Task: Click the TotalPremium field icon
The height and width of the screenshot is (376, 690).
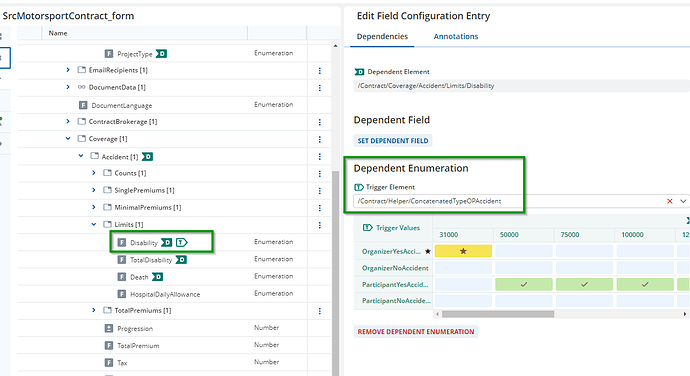Action: tap(109, 345)
